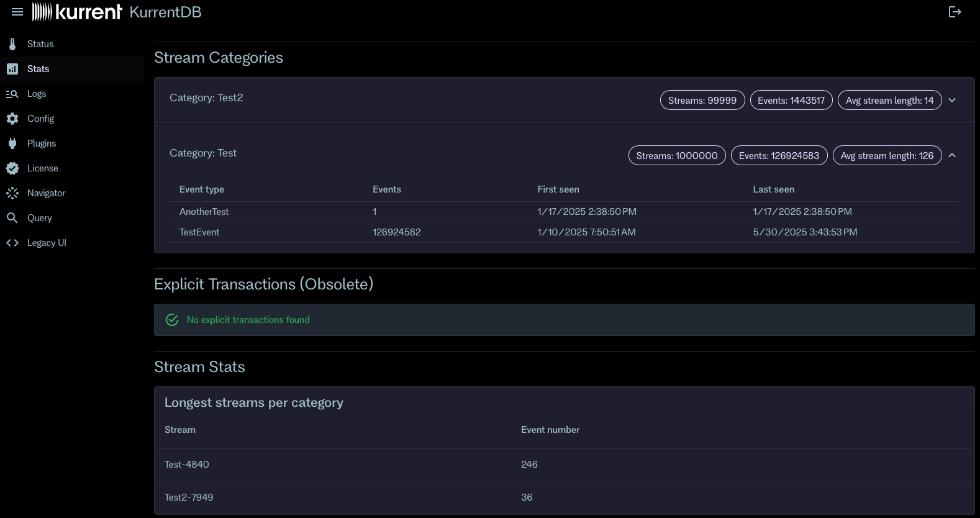This screenshot has height=518, width=980.
Task: Expand the Category: Test2 chevron
Action: coord(952,100)
